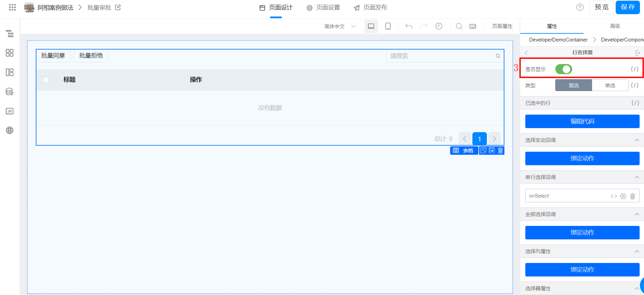Open the JS actions panel icon
The width and height of the screenshot is (644, 295).
10,111
